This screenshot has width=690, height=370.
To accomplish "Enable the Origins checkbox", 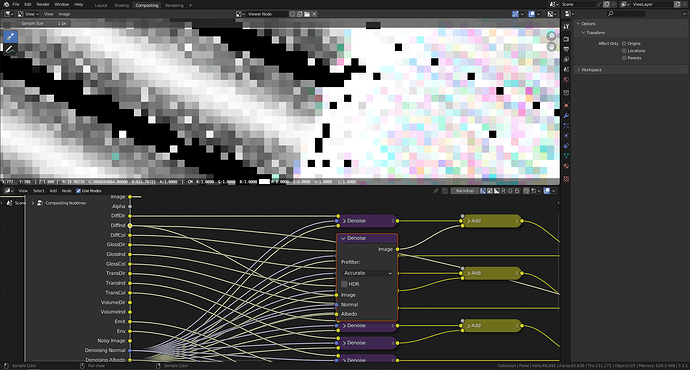I will coord(624,44).
